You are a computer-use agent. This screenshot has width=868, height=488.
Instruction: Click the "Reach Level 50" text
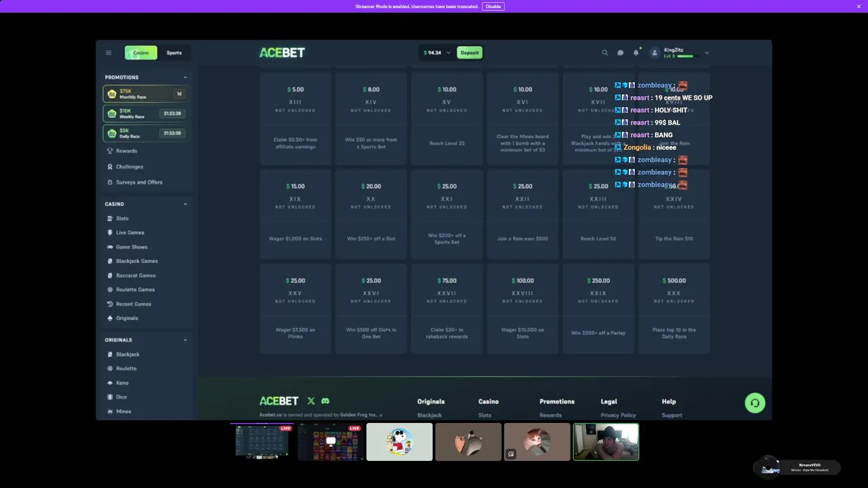tap(598, 239)
